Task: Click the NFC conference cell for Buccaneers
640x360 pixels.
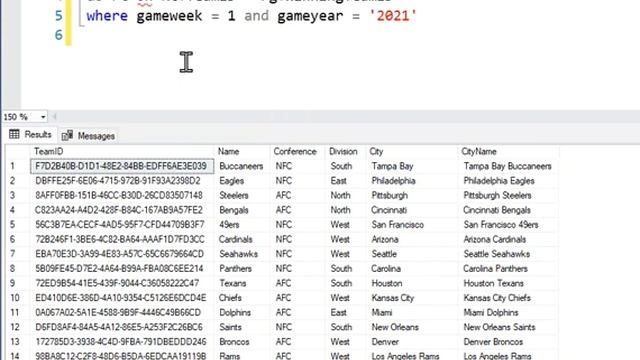Action: pyautogui.click(x=298, y=166)
